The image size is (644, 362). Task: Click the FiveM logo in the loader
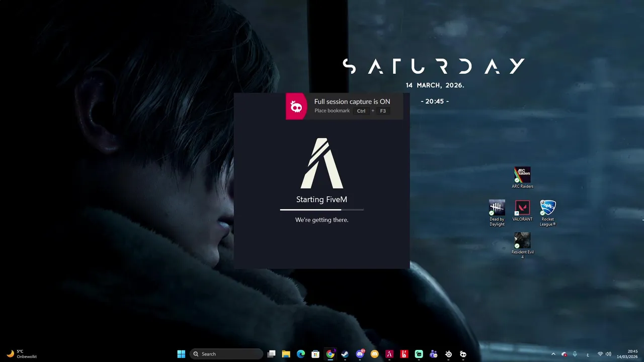(x=322, y=163)
